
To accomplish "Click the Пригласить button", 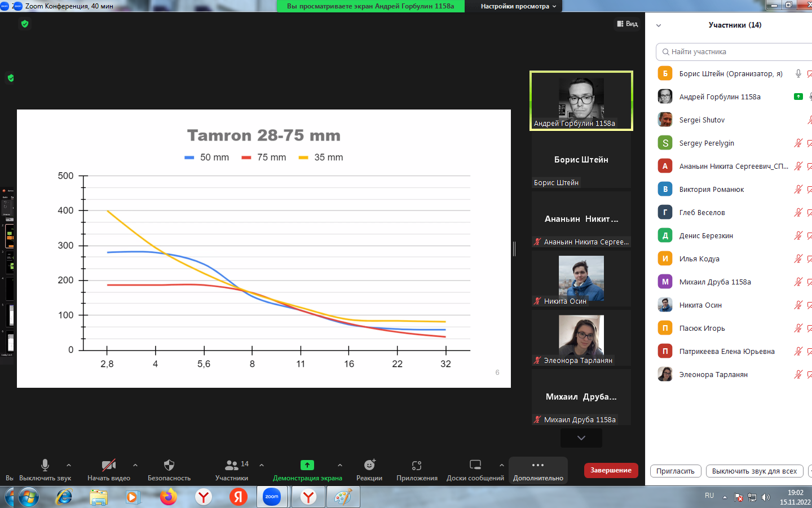I will (676, 471).
